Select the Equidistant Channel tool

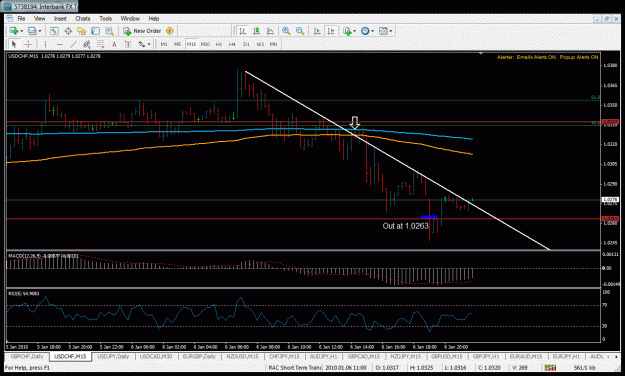[x=86, y=44]
